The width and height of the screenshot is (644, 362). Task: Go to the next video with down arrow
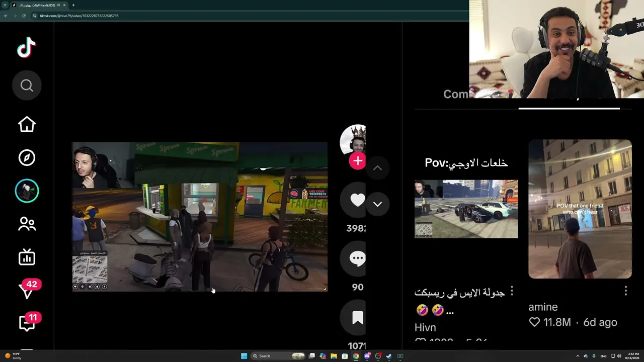tap(377, 204)
